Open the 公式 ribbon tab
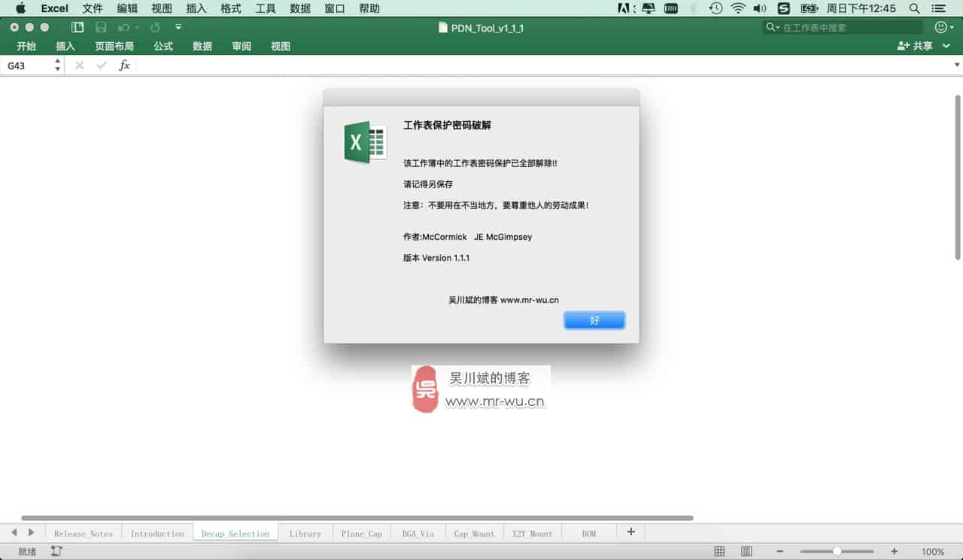The height and width of the screenshot is (560, 963). (163, 46)
